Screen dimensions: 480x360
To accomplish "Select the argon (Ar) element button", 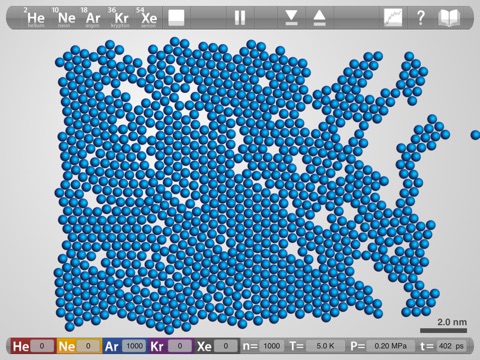I will click(92, 18).
